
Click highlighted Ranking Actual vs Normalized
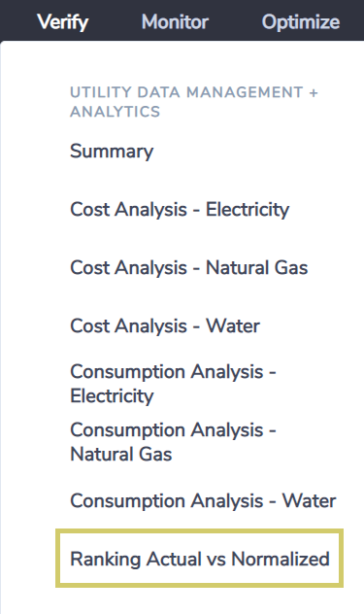click(x=200, y=559)
